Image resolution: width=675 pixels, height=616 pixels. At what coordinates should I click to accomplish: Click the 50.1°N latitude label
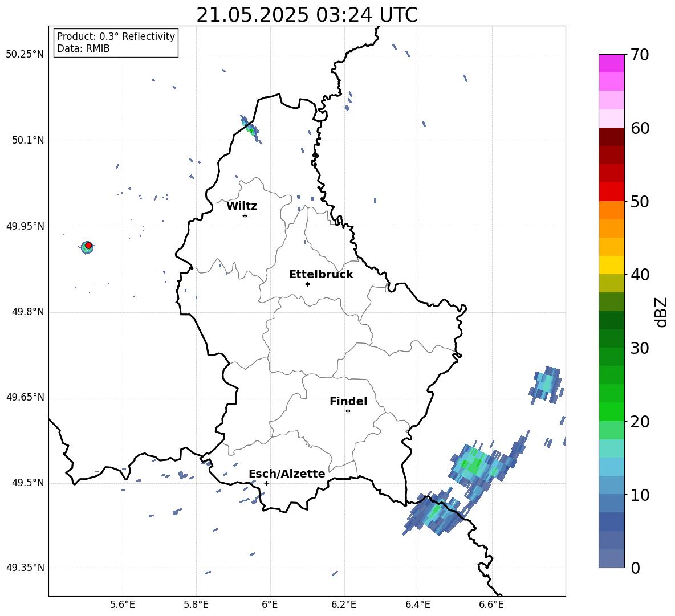click(x=28, y=141)
